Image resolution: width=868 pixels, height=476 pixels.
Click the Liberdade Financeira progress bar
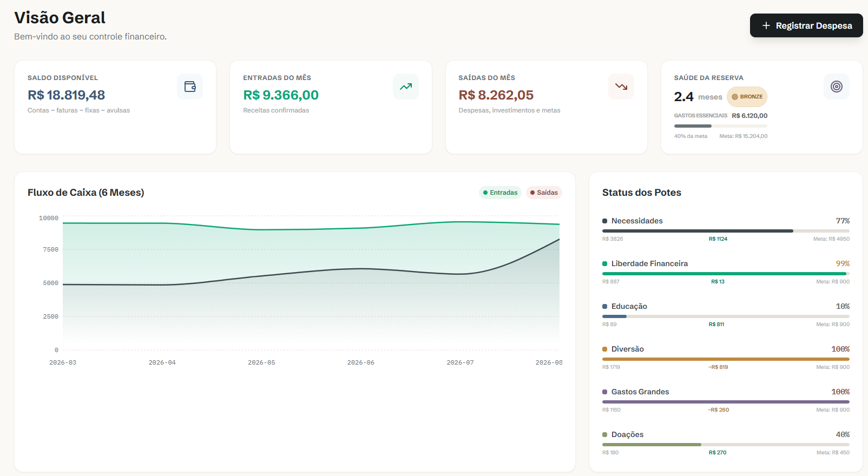(x=726, y=274)
